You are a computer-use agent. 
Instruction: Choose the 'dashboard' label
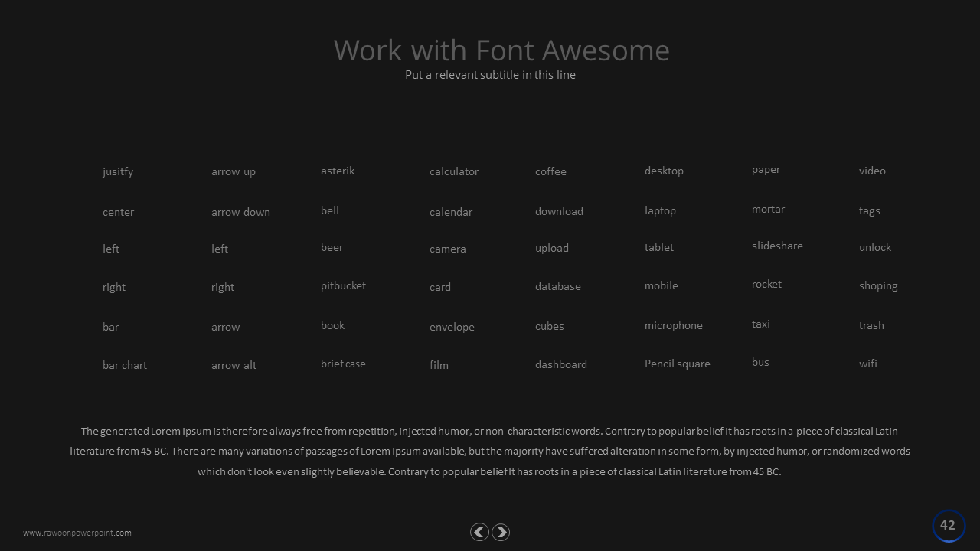click(x=561, y=364)
